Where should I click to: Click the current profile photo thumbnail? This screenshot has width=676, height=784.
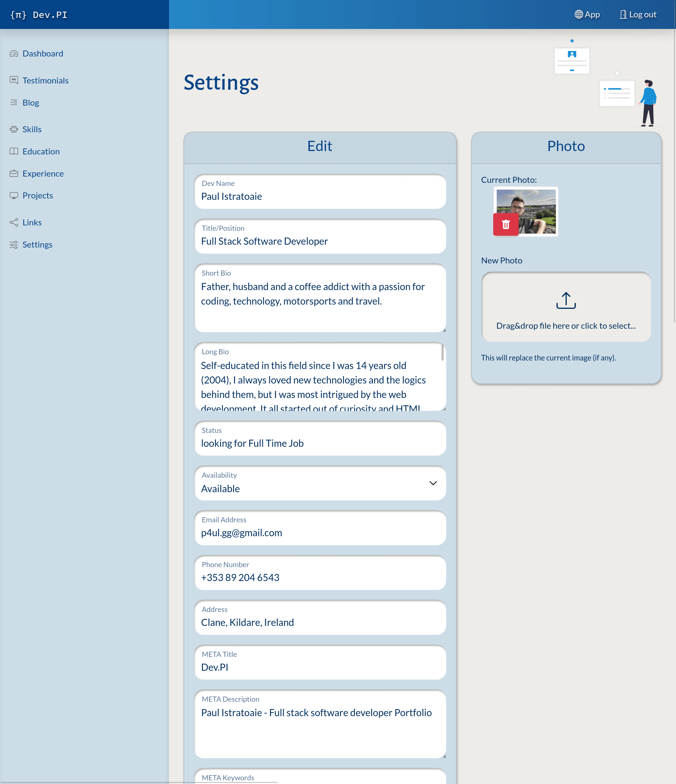[526, 211]
